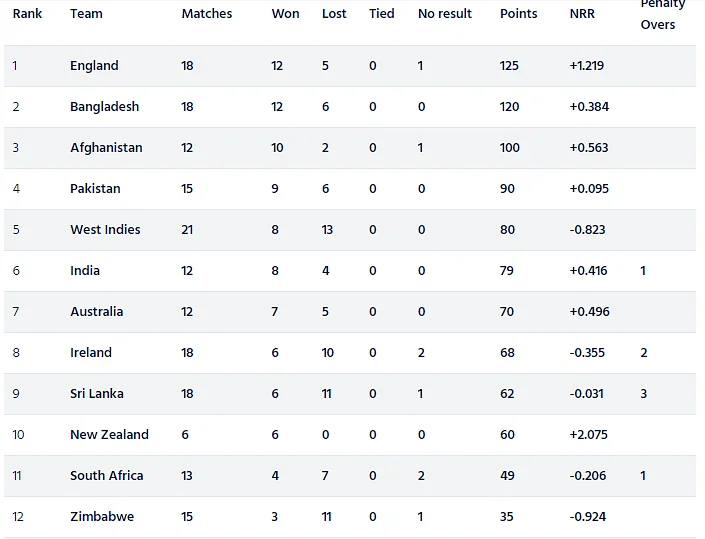
Task: Click Pakistan in the standings
Action: pos(95,189)
